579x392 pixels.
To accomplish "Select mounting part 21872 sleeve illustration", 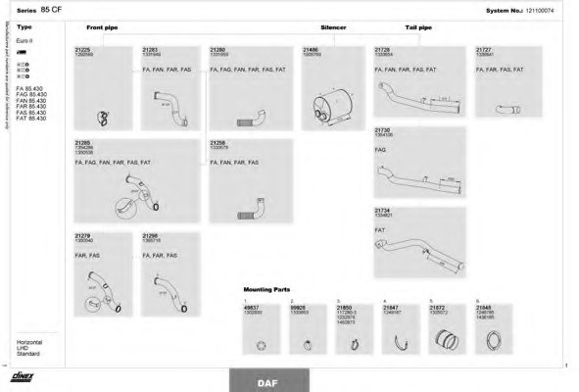I will click(x=447, y=339).
